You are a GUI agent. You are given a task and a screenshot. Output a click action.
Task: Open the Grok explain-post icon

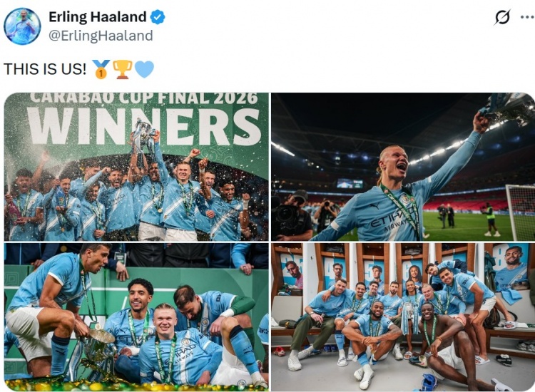coord(502,17)
